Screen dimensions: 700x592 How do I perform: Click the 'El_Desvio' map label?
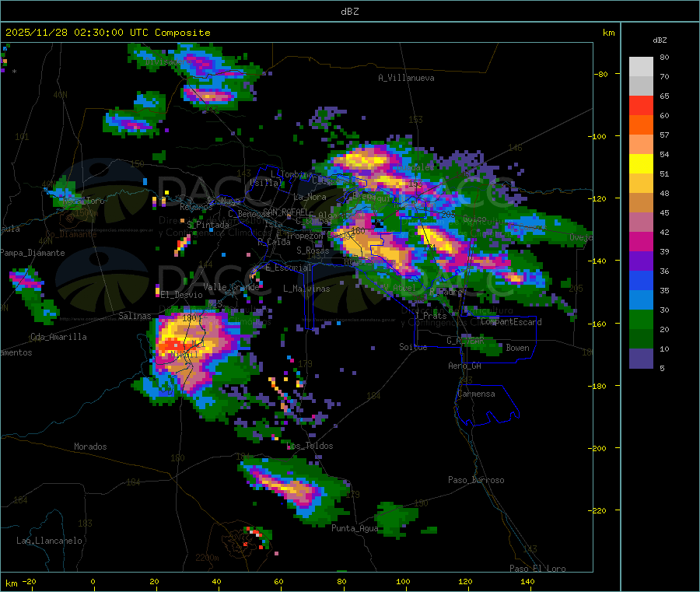click(181, 295)
